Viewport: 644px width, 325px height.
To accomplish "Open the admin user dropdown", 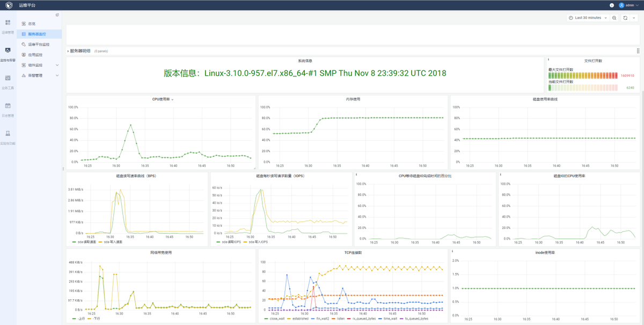I will pyautogui.click(x=628, y=5).
